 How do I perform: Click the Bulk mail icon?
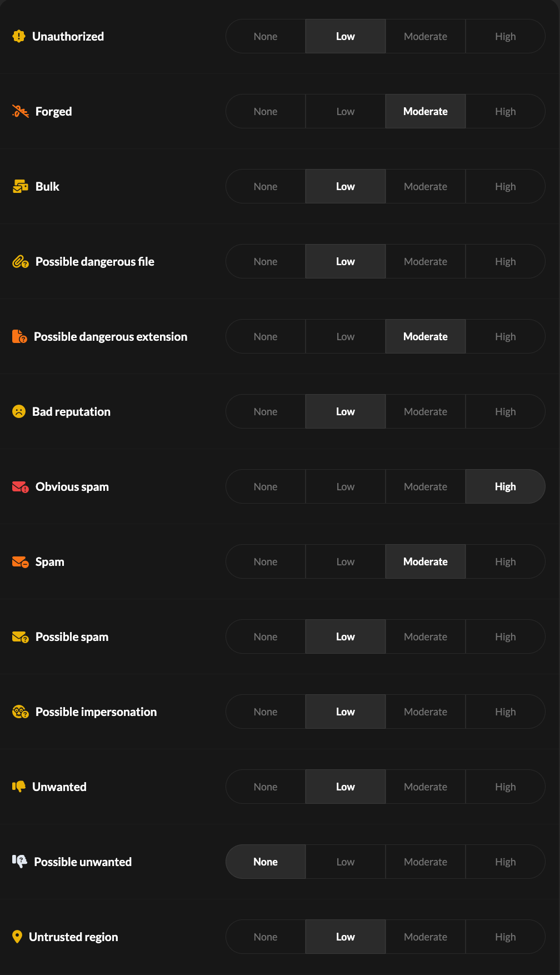[x=21, y=186]
